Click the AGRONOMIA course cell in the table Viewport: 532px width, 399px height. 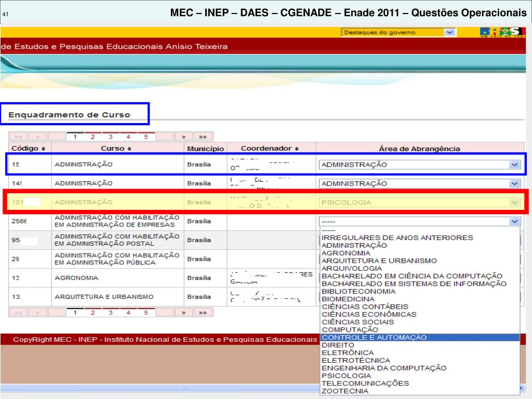pos(117,278)
